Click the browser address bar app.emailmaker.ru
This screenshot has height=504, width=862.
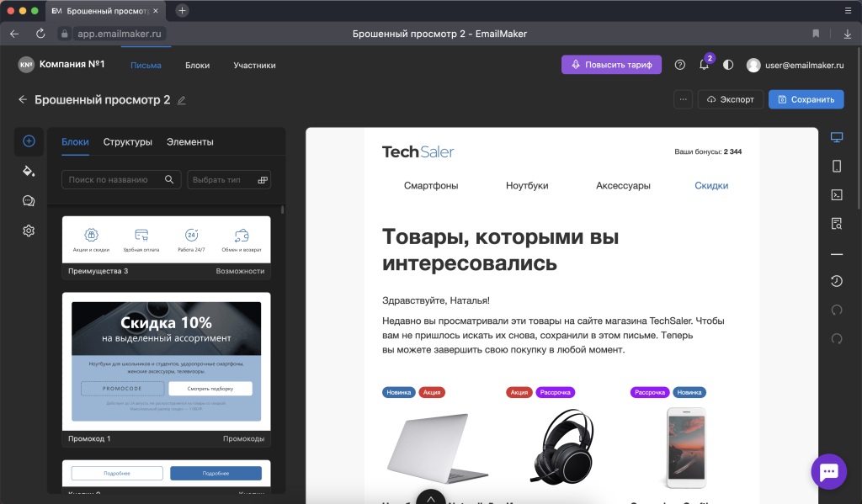120,34
